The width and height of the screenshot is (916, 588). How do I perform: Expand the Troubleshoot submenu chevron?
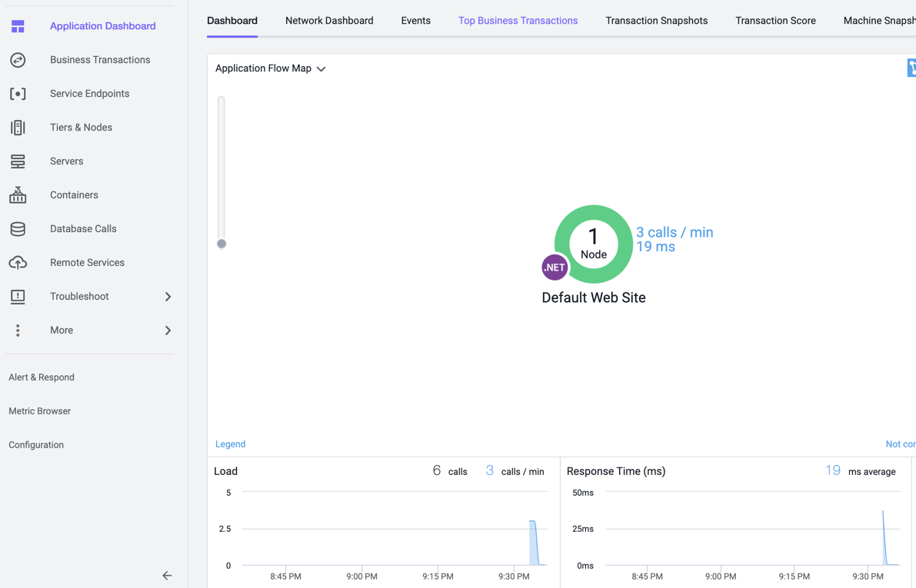[168, 297]
